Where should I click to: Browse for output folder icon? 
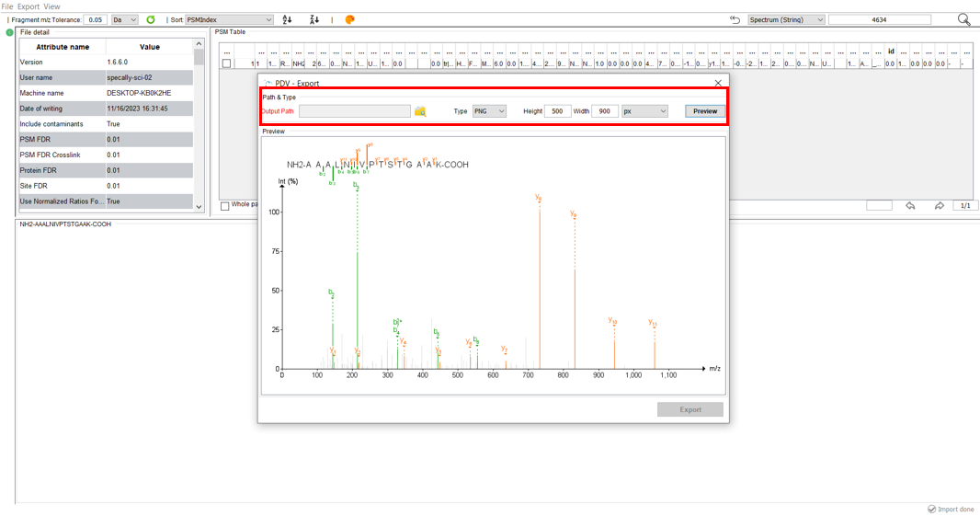[x=420, y=111]
